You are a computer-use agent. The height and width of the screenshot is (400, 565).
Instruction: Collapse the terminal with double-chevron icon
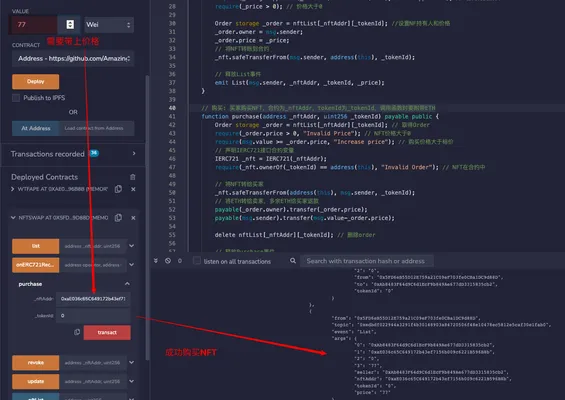point(156,261)
